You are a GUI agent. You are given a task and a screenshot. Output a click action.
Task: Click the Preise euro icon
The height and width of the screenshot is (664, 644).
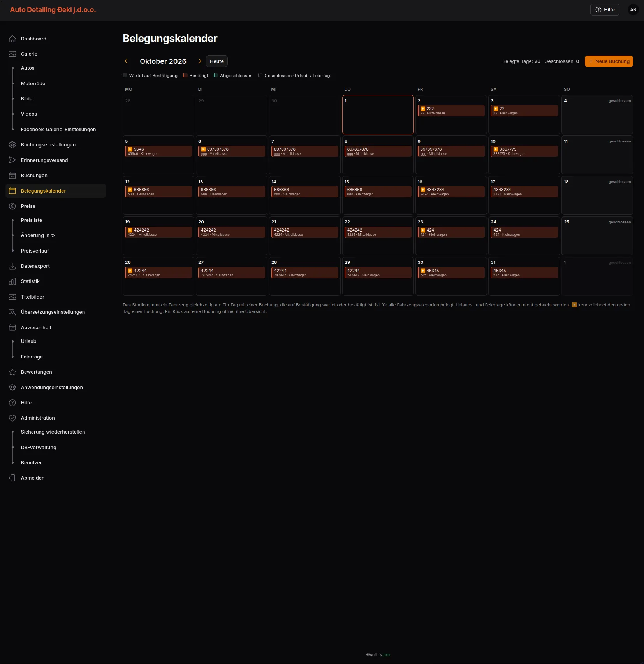pos(12,206)
